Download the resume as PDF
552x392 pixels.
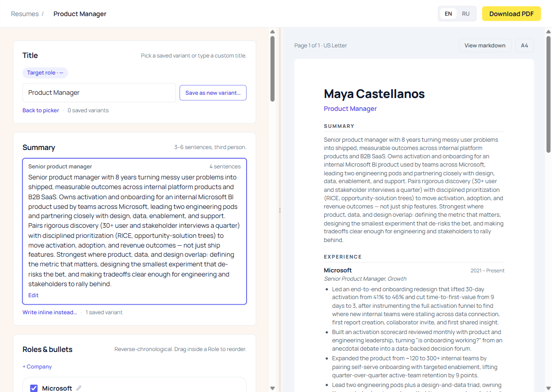512,14
